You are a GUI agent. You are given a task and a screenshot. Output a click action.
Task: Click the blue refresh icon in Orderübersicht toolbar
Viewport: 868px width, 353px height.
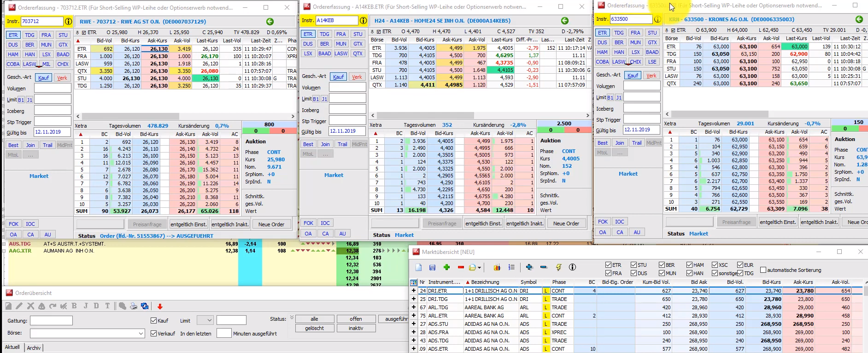[145, 306]
